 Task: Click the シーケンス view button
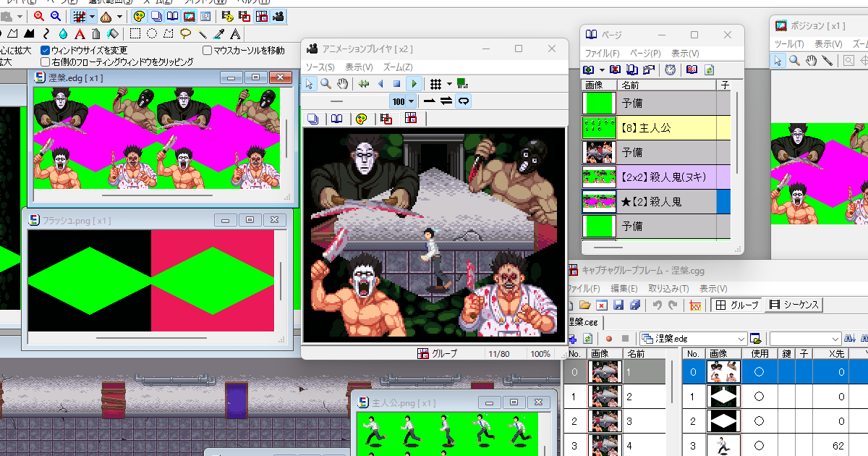[793, 305]
